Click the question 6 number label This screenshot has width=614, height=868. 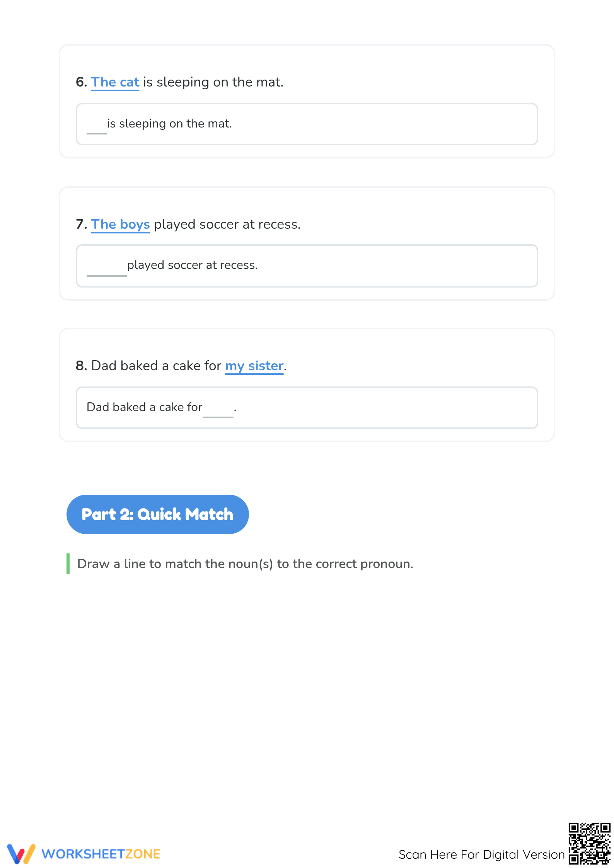tap(81, 82)
